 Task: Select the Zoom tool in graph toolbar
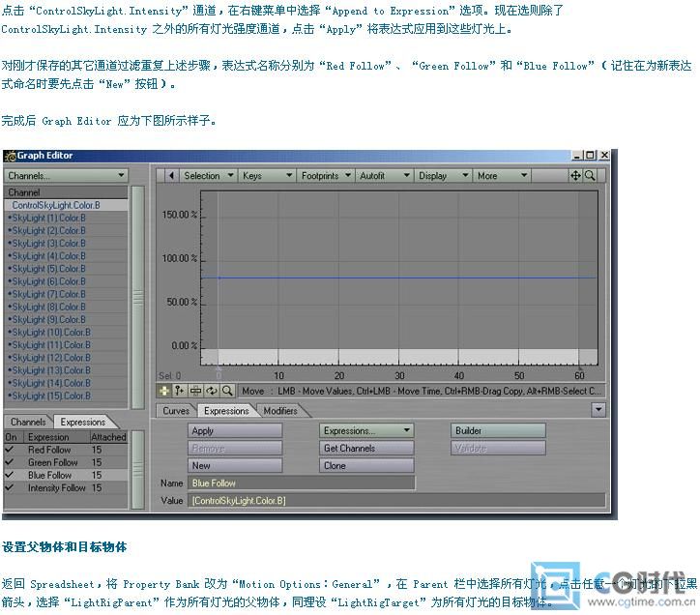227,391
